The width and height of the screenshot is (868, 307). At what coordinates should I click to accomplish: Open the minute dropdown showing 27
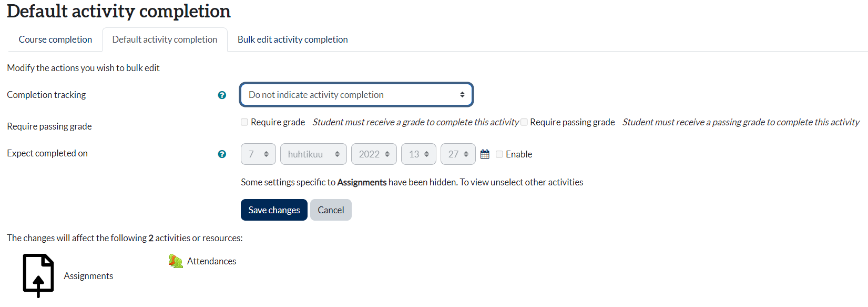(458, 154)
